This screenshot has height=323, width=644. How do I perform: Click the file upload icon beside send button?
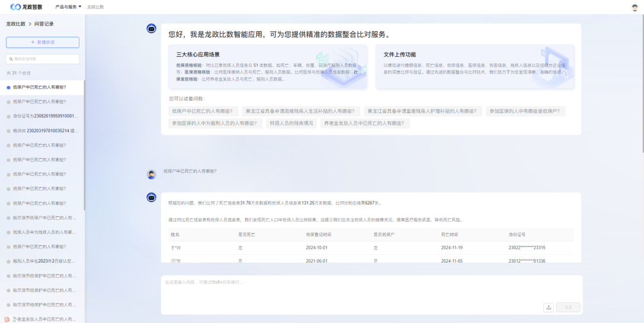[x=549, y=307]
